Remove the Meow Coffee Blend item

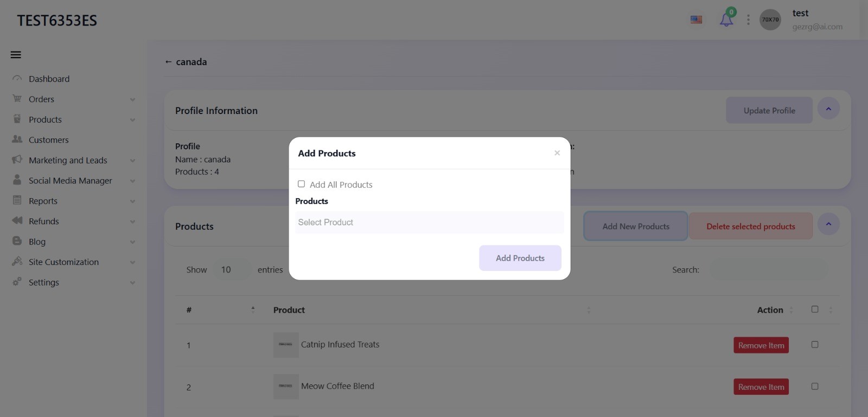(x=761, y=387)
